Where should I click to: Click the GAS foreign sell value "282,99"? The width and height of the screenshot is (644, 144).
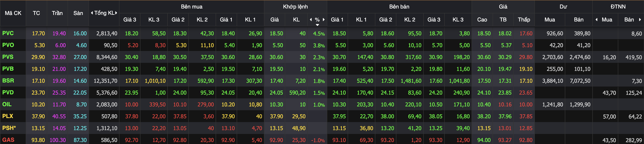pyautogui.click(x=633, y=140)
